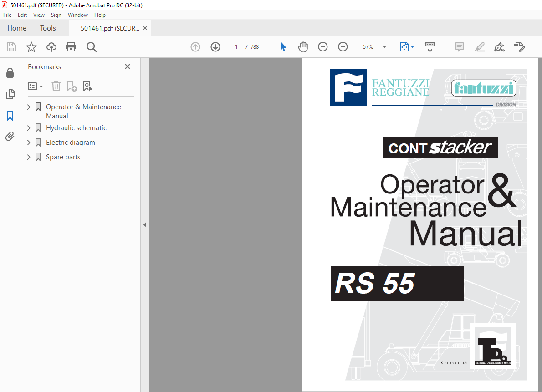The width and height of the screenshot is (542, 392).
Task: Click the scrolling mode keyboard icon
Action: 430,46
